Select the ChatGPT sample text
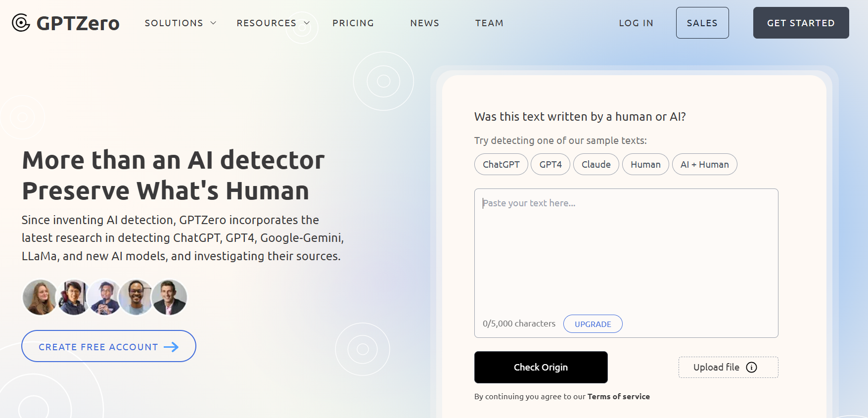The image size is (868, 418). [501, 164]
